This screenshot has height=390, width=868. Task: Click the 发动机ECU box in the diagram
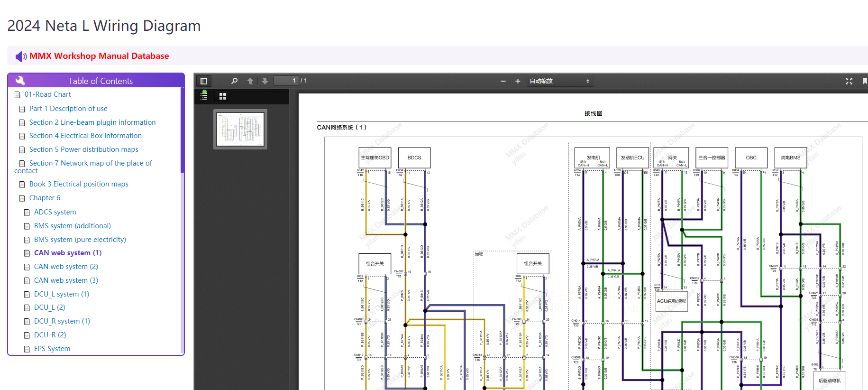pyautogui.click(x=633, y=158)
